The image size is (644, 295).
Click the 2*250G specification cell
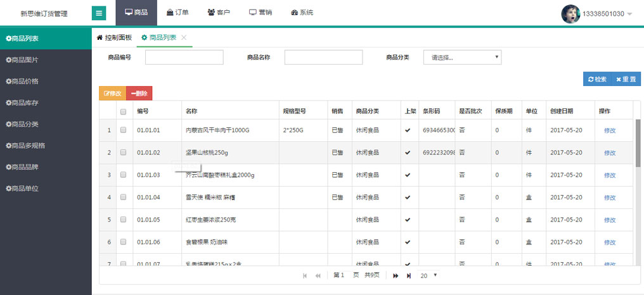pyautogui.click(x=293, y=130)
